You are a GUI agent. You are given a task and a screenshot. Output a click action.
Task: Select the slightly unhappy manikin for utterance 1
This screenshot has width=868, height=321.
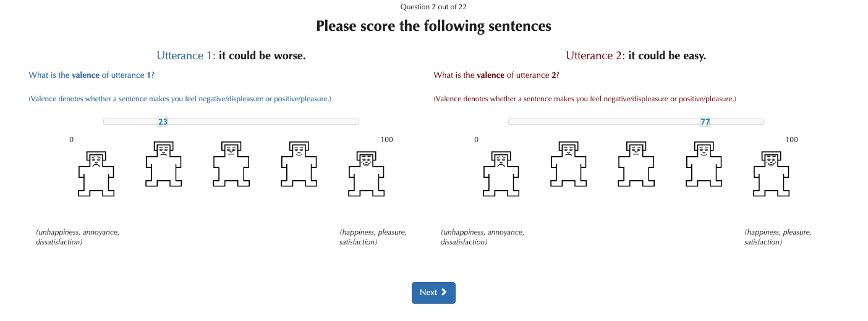163,164
